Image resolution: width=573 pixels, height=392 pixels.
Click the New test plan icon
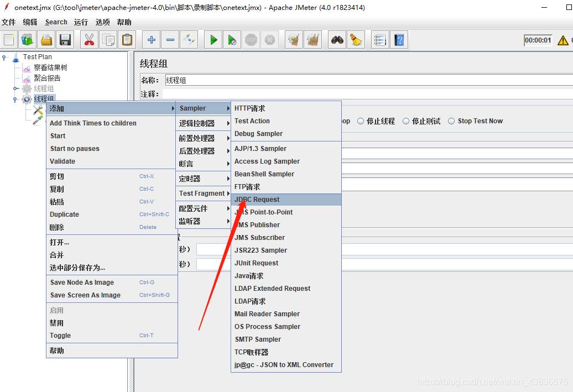pos(9,40)
